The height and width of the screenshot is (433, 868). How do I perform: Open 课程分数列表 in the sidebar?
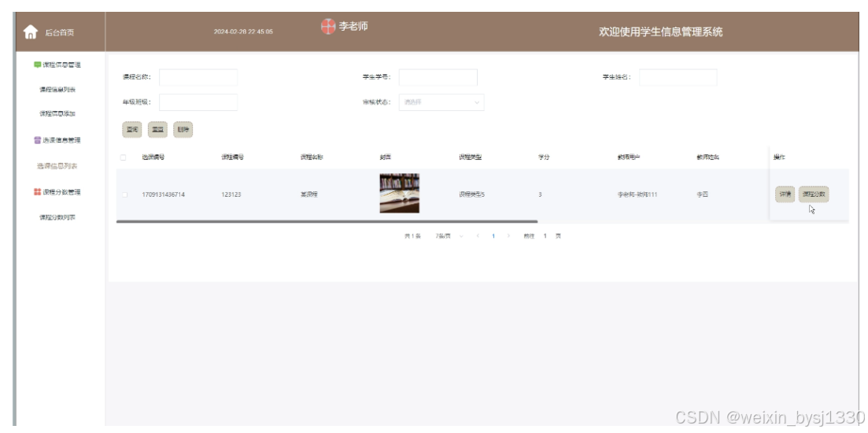click(x=57, y=217)
